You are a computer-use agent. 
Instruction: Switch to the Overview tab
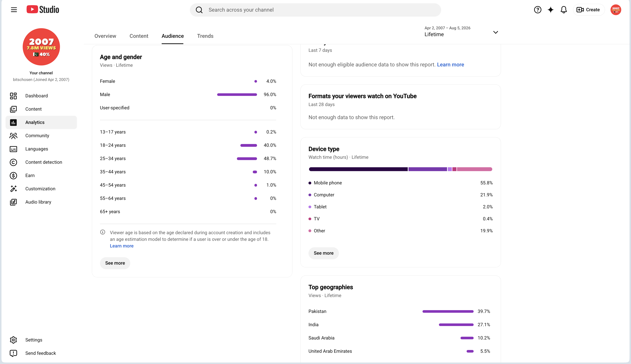click(105, 36)
